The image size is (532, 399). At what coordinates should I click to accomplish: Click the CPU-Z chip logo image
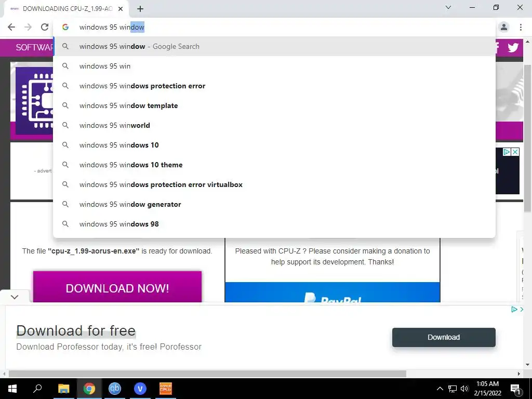(34, 101)
